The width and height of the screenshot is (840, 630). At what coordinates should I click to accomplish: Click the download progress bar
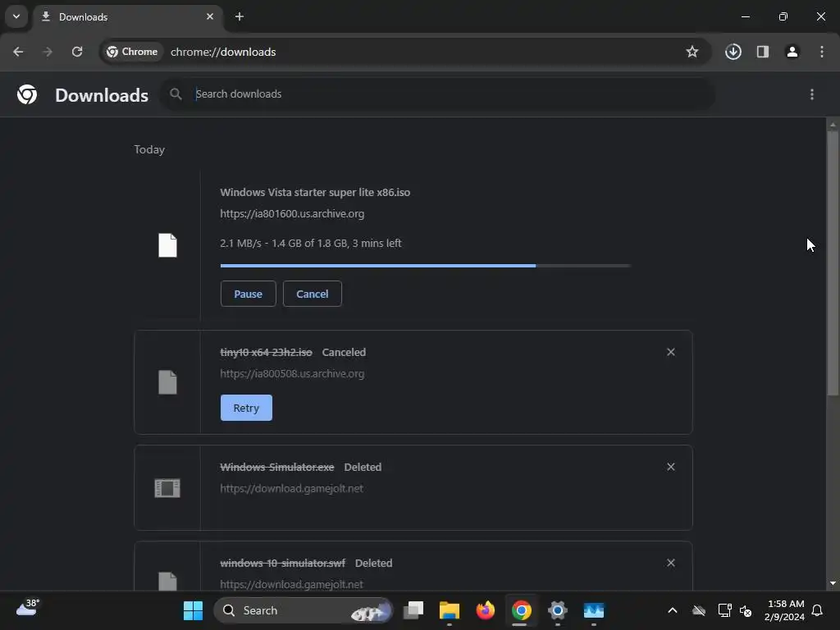[x=426, y=266]
